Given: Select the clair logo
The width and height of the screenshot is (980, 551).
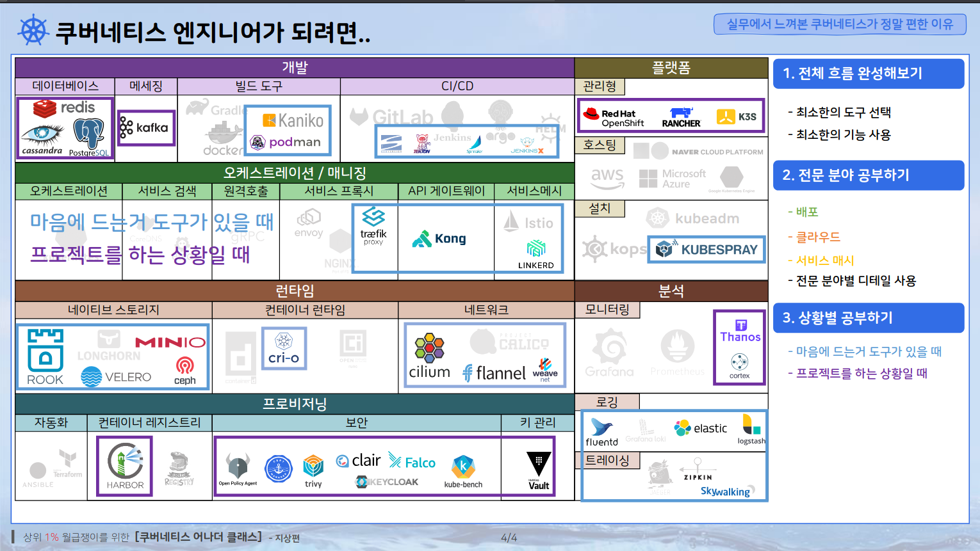Looking at the screenshot, I should coord(359,460).
